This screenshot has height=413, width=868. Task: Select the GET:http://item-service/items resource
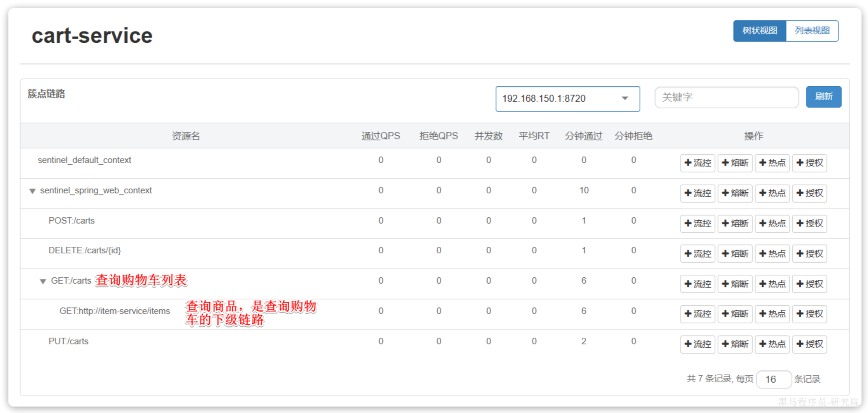coord(115,311)
